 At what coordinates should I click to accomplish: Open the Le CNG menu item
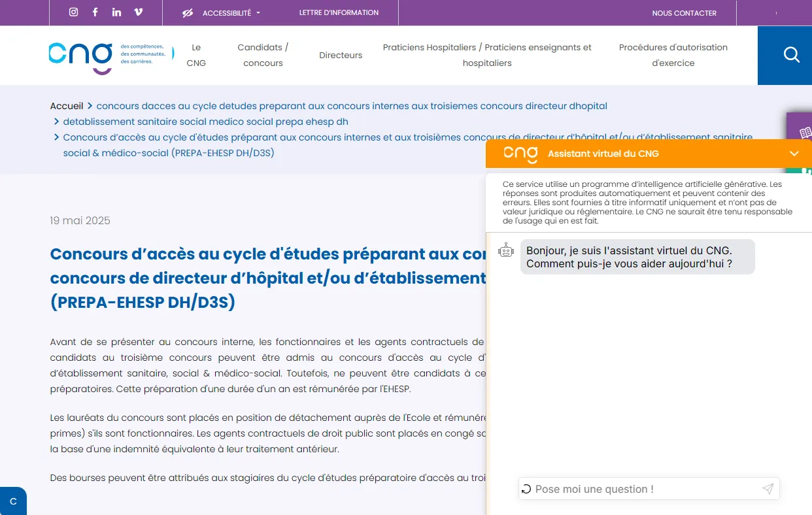(x=196, y=55)
